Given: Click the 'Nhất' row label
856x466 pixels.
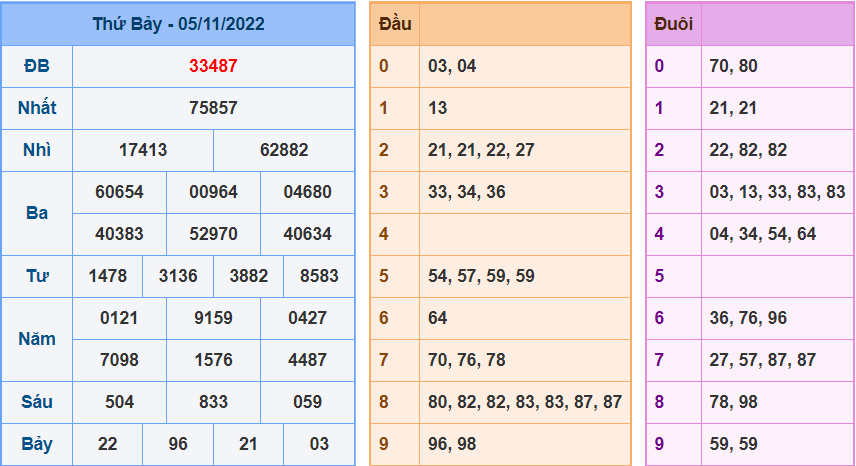Looking at the screenshot, I should click(x=37, y=108).
